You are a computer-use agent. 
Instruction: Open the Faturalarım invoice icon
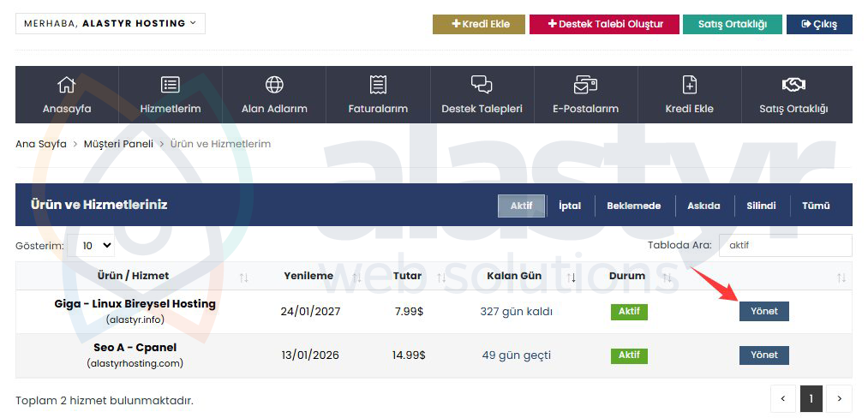click(378, 85)
